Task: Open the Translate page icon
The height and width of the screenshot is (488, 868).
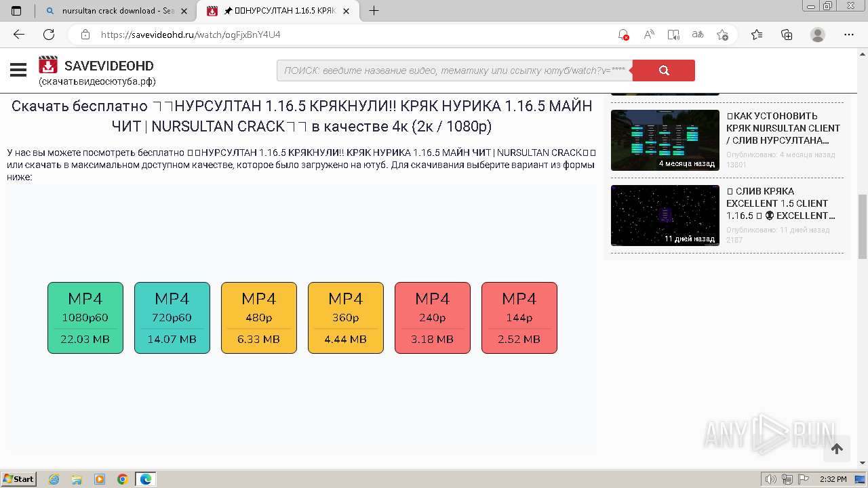Action: [x=698, y=35]
